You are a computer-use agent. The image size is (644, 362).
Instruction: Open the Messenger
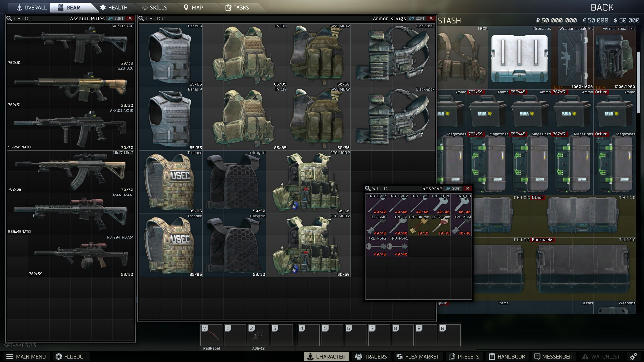(x=553, y=357)
